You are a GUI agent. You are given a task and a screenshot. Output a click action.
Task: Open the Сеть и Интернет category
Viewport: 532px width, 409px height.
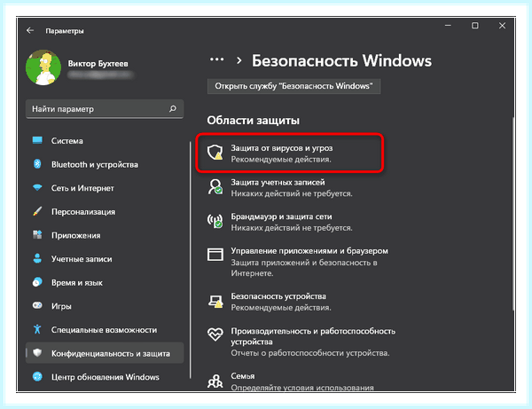(105, 188)
